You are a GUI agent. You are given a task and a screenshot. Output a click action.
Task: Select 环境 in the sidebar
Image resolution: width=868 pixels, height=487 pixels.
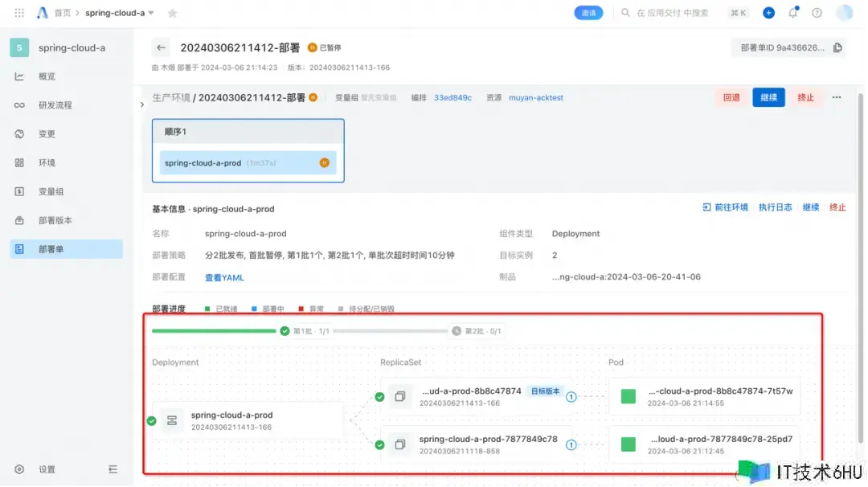[x=47, y=163]
